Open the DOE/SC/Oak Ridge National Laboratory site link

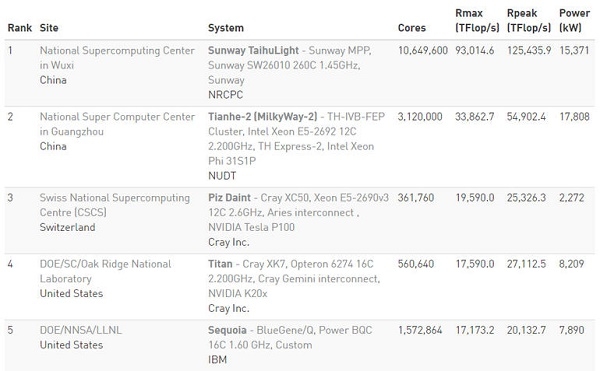click(105, 271)
